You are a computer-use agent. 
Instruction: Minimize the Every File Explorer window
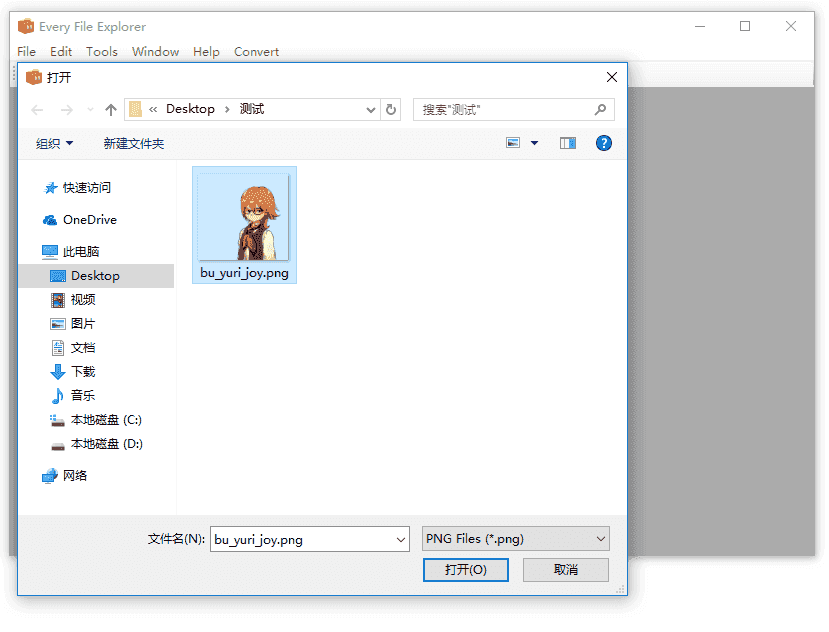(x=700, y=26)
